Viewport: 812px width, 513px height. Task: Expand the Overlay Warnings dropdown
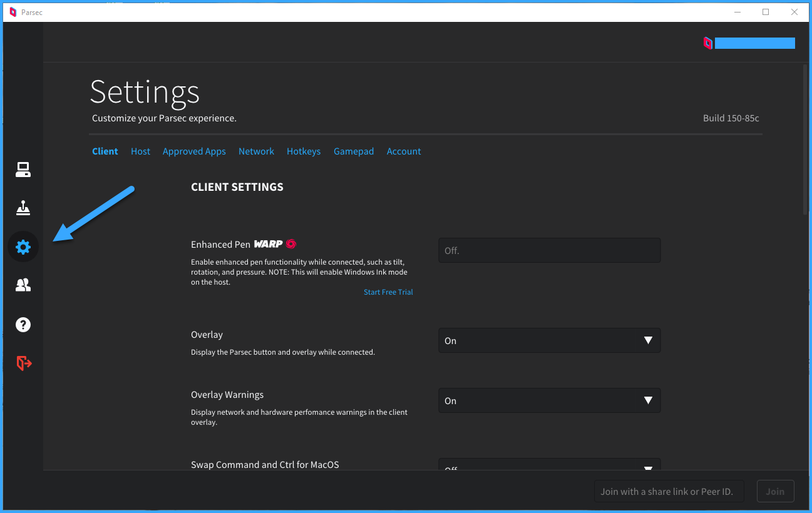pyautogui.click(x=549, y=400)
